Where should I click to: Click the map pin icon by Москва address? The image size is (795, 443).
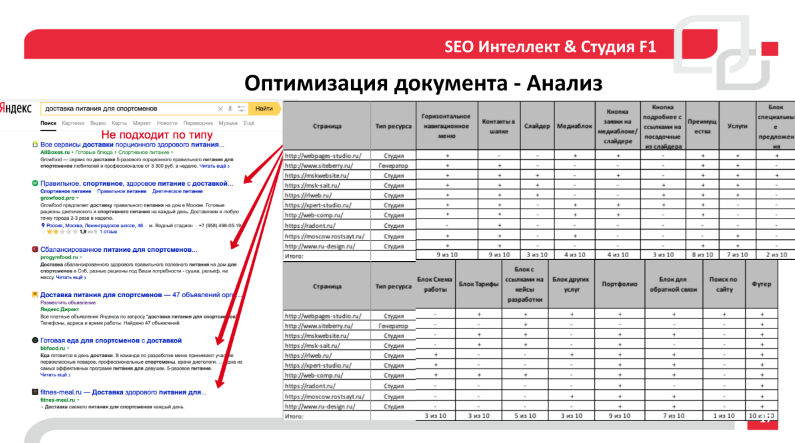pyautogui.click(x=43, y=225)
